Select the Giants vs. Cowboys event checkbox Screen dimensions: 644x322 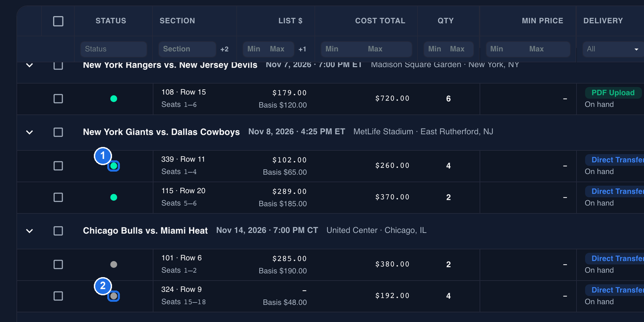(x=58, y=132)
